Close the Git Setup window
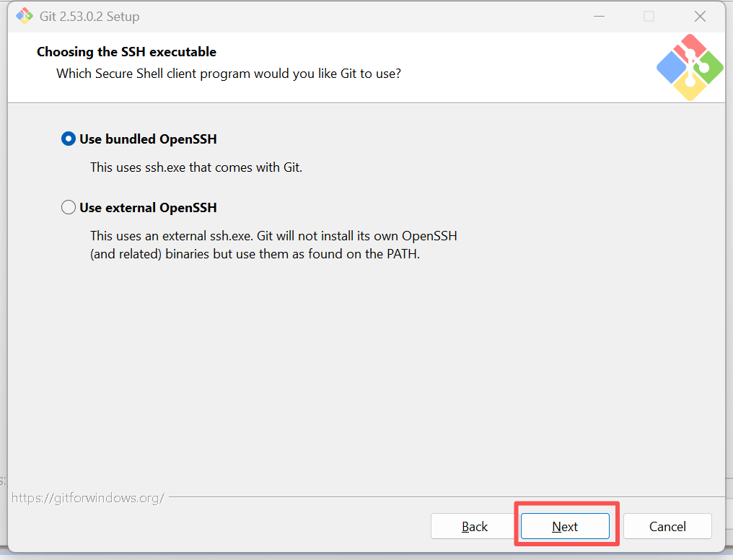 point(700,17)
